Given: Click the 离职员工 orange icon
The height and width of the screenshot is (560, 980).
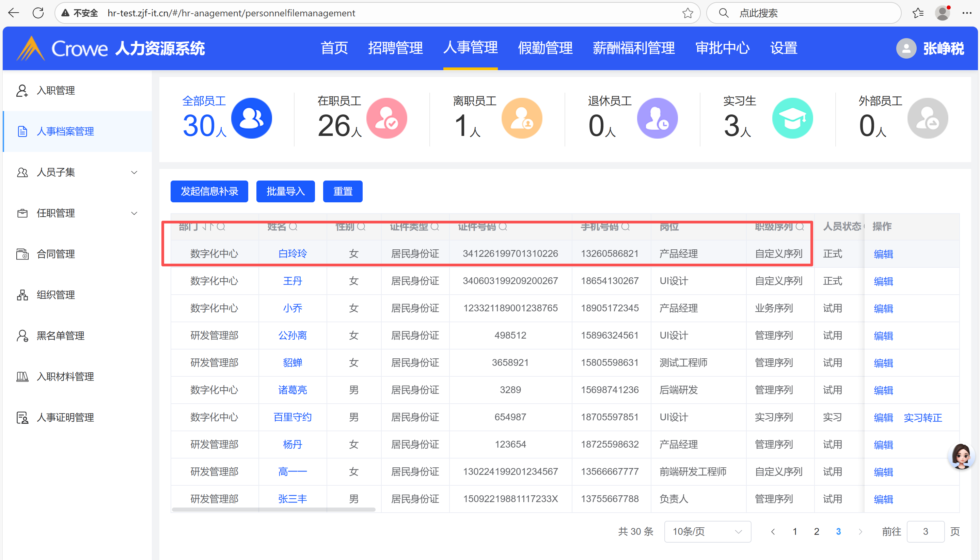Looking at the screenshot, I should pyautogui.click(x=522, y=118).
